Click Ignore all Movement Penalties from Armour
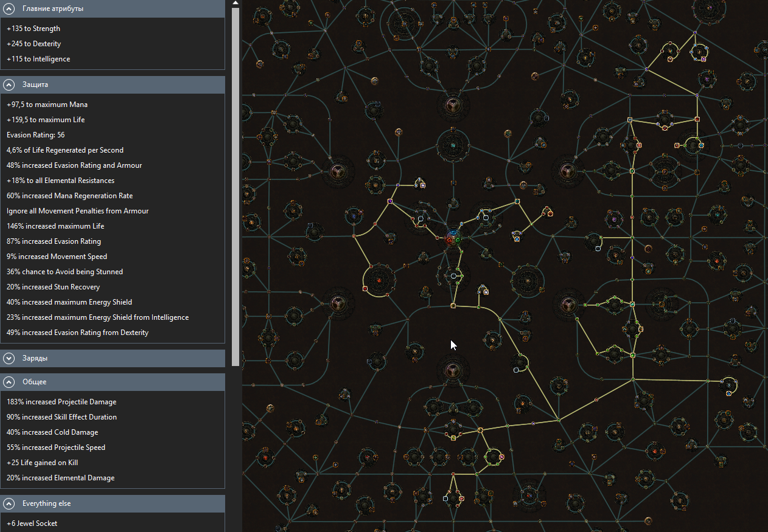Screen dimensions: 768x532 (78, 211)
